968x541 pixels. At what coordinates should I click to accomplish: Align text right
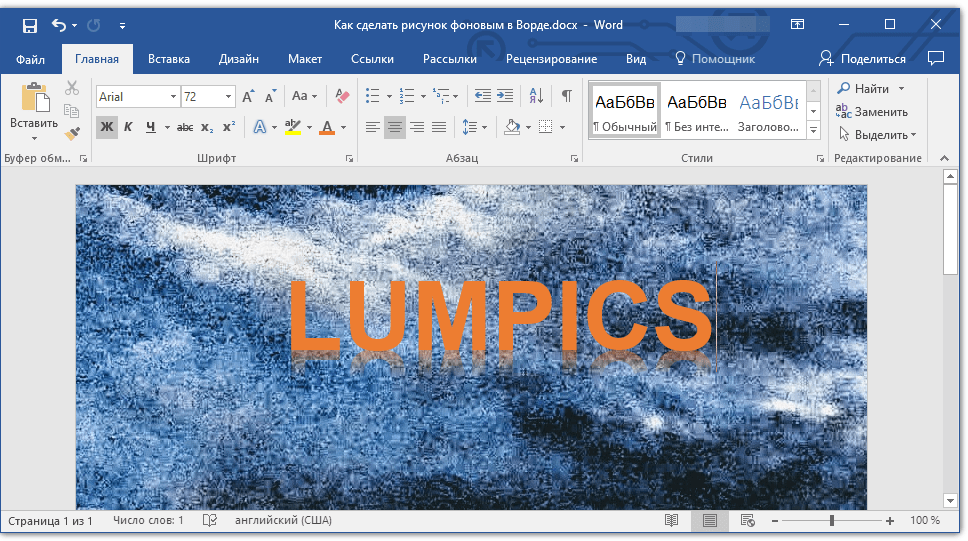tap(417, 128)
